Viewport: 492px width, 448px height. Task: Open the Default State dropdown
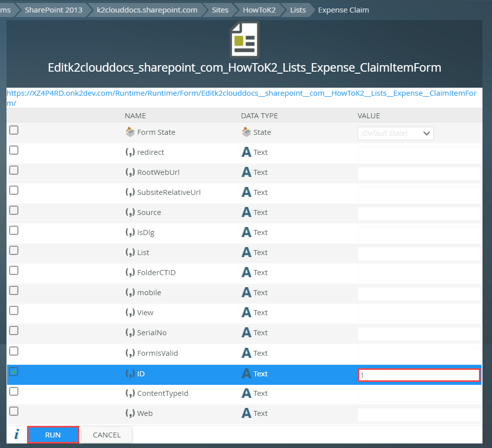(x=395, y=133)
